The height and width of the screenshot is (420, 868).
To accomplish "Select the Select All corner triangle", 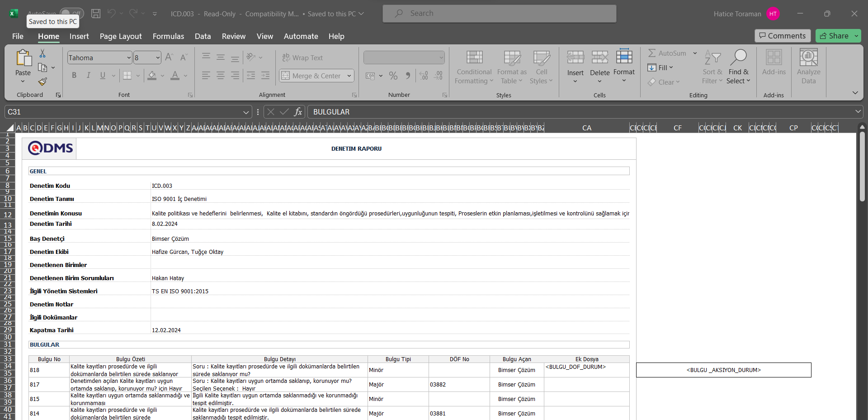I will 10,128.
